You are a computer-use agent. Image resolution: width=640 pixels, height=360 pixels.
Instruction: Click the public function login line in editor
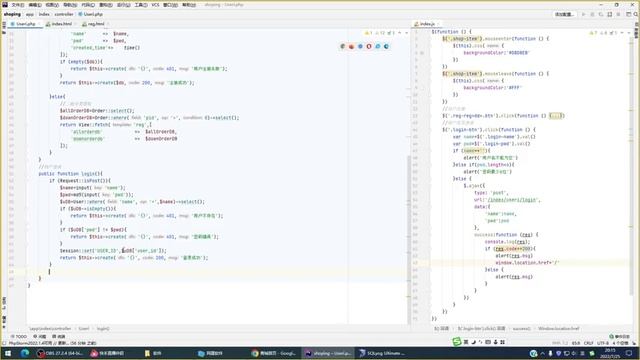click(71, 174)
